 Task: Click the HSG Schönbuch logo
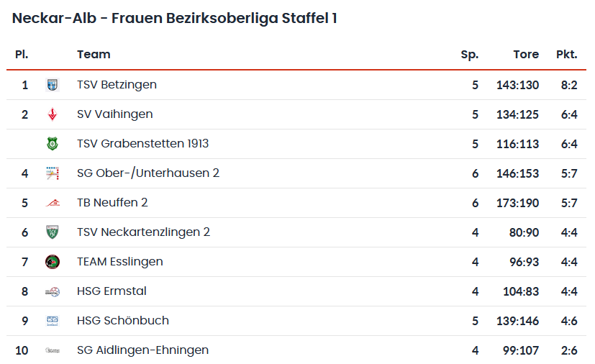click(52, 321)
